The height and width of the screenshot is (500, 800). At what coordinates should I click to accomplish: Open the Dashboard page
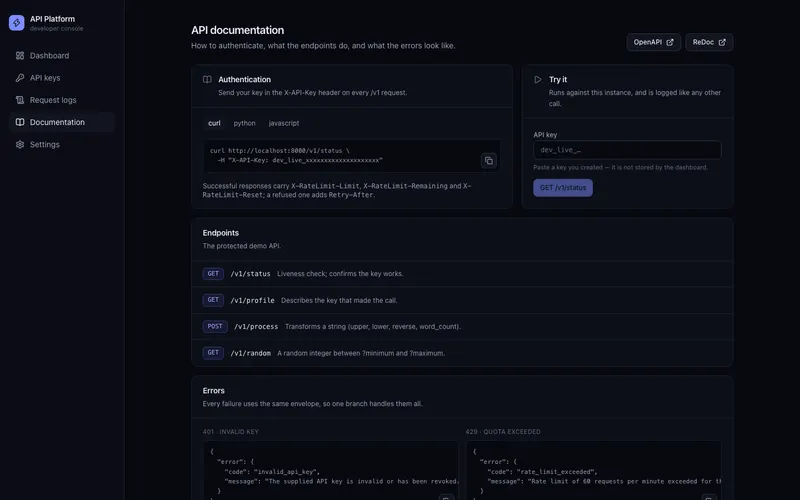62,56
